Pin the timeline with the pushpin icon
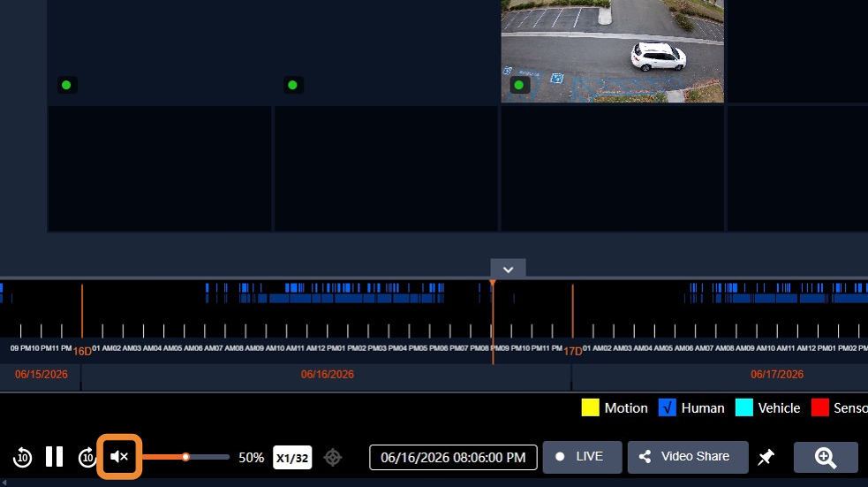The width and height of the screenshot is (868, 487). pos(766,457)
